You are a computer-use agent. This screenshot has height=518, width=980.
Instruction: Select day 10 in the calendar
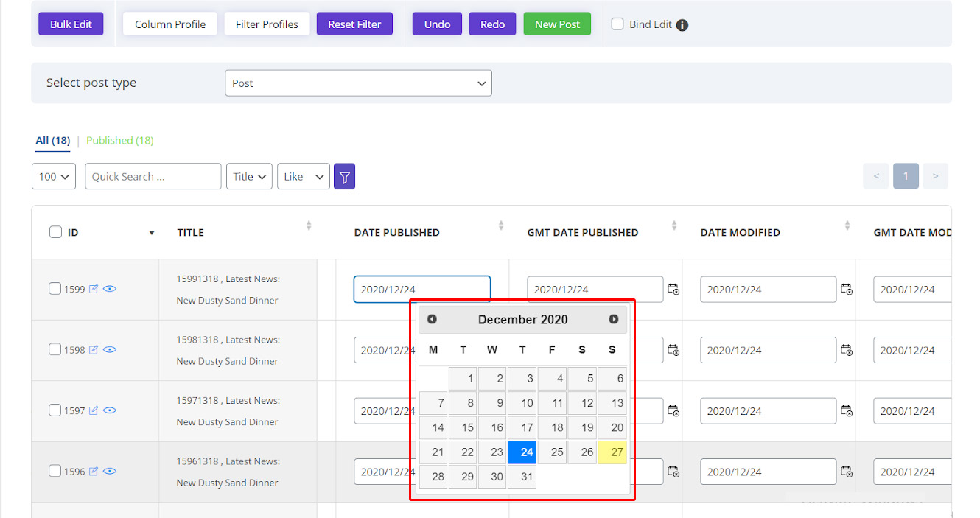click(x=522, y=404)
